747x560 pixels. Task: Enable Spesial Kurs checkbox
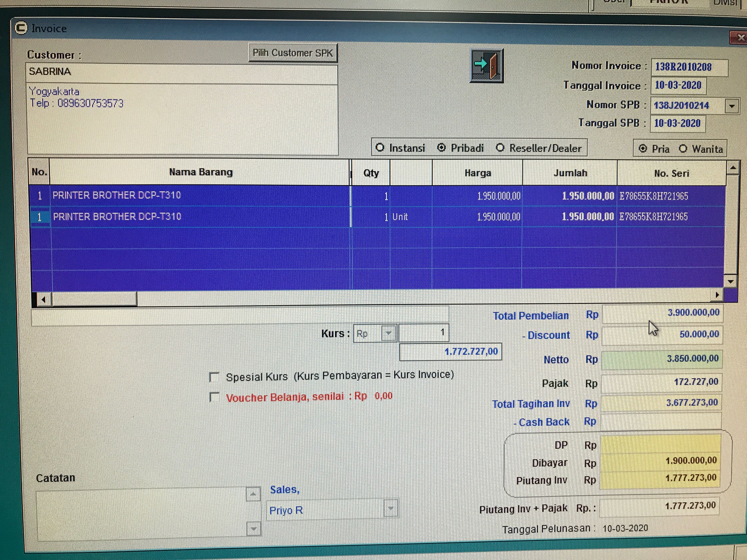[x=214, y=377]
